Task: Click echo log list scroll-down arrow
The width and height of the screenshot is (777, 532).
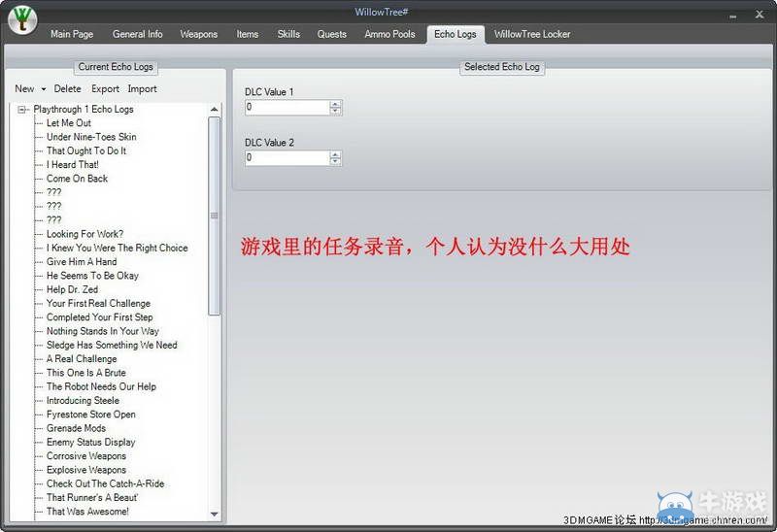Action: pyautogui.click(x=214, y=515)
